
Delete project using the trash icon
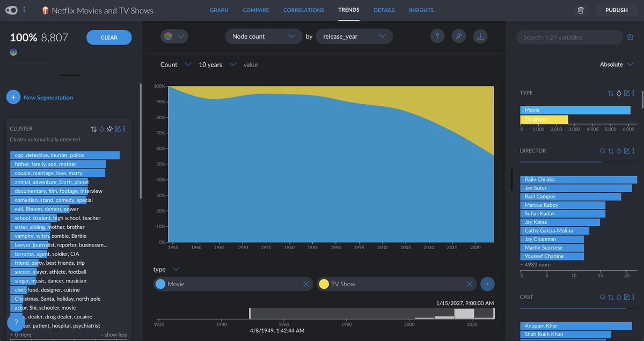tap(580, 10)
